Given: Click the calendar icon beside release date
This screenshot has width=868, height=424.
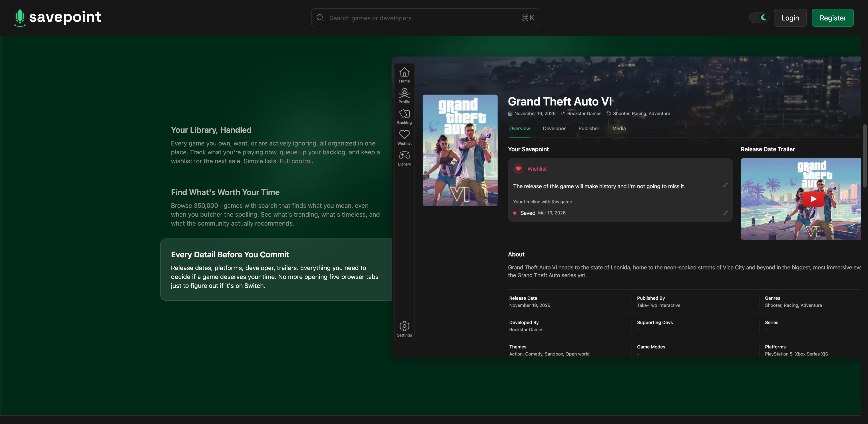Looking at the screenshot, I should (x=510, y=114).
